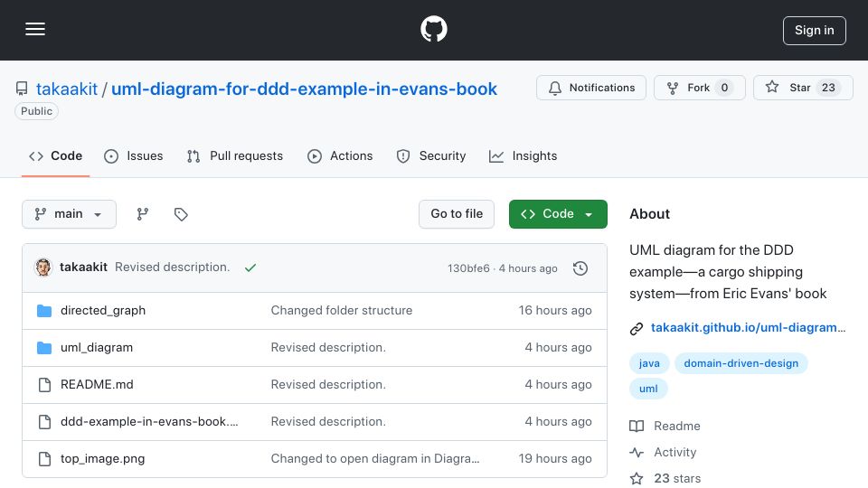This screenshot has width=868, height=488.
Task: Open the Insights tab
Action: 524,156
